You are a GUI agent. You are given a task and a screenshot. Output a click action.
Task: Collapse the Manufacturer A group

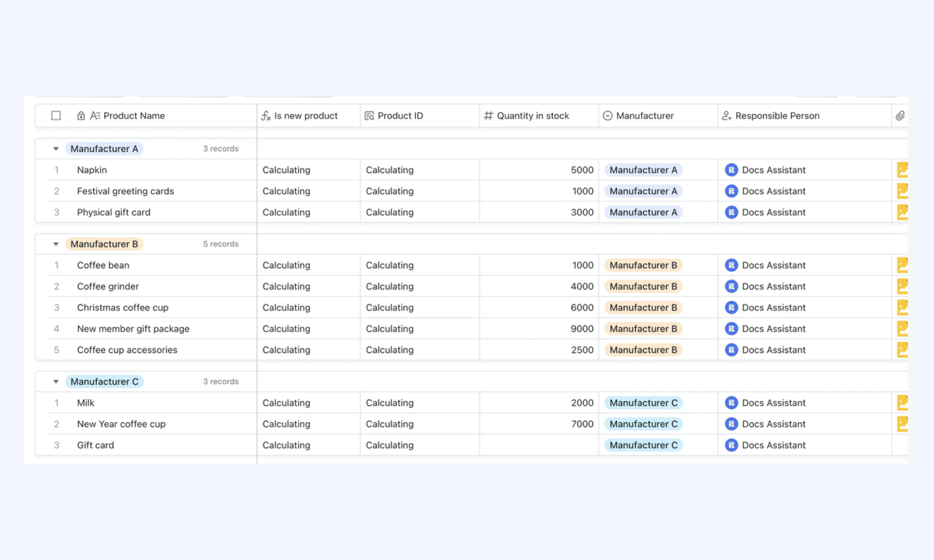coord(56,149)
